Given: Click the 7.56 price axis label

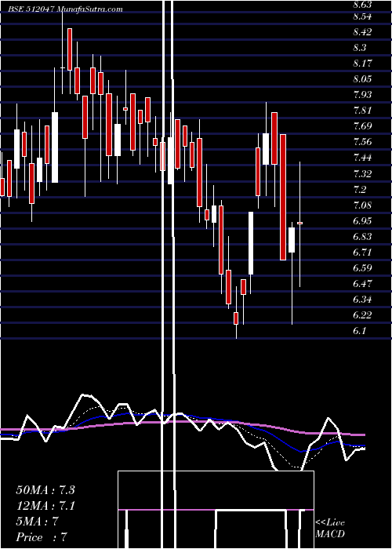Looking at the screenshot, I should click(362, 142).
